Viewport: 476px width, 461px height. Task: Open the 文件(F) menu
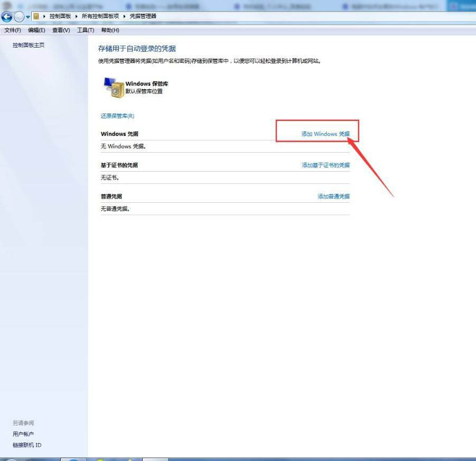tap(13, 30)
